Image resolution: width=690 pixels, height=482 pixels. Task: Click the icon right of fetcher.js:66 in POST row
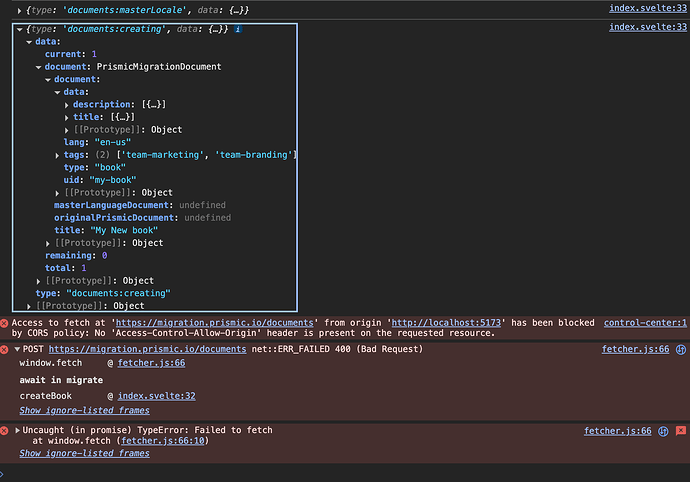tap(681, 349)
